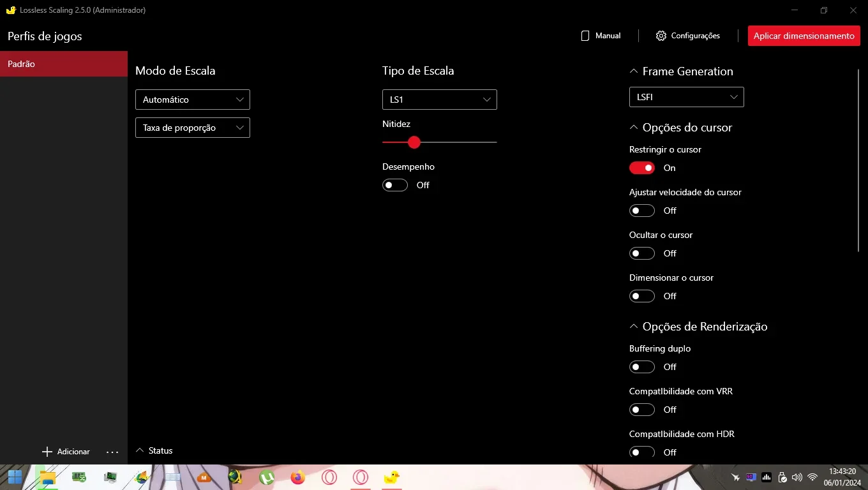Click Aplicar dimensionamento button
Image resolution: width=868 pixels, height=490 pixels.
[x=804, y=36]
